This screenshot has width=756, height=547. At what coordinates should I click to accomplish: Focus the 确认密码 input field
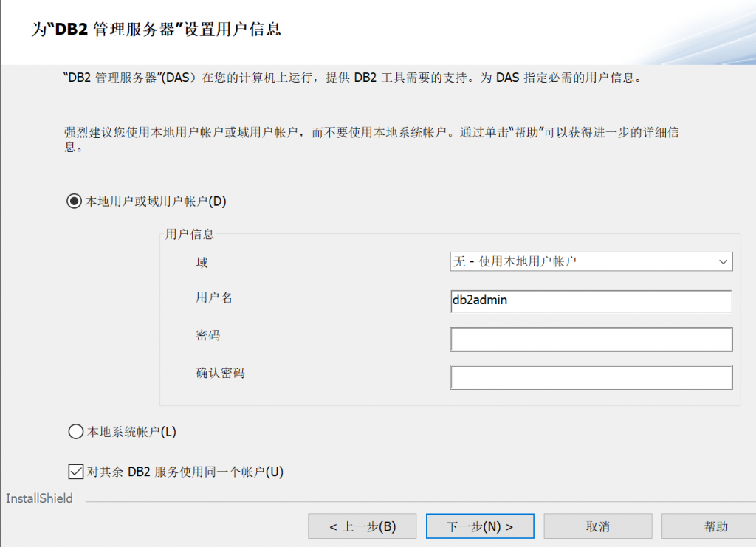coord(591,377)
